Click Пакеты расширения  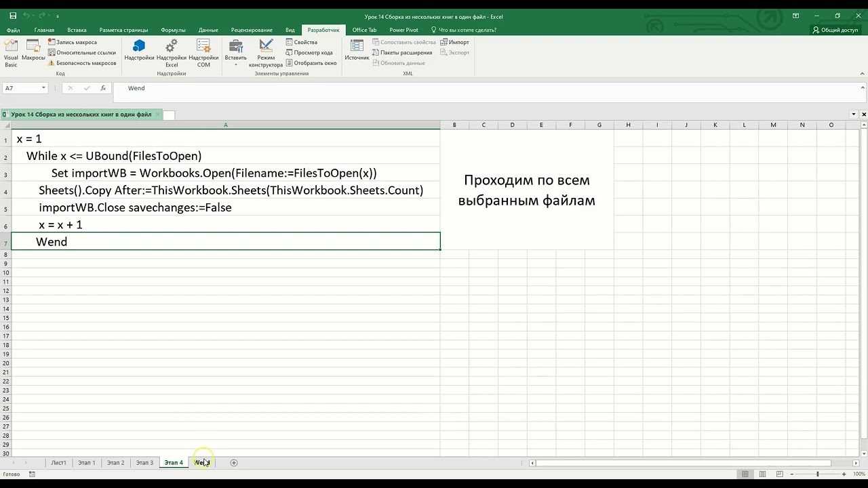[x=402, y=52]
